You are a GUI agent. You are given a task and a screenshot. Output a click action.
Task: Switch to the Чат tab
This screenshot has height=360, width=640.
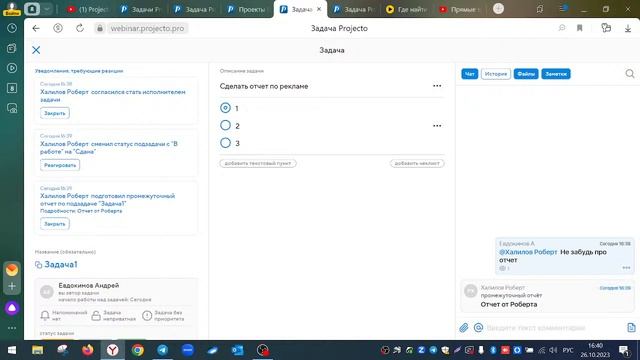click(470, 74)
